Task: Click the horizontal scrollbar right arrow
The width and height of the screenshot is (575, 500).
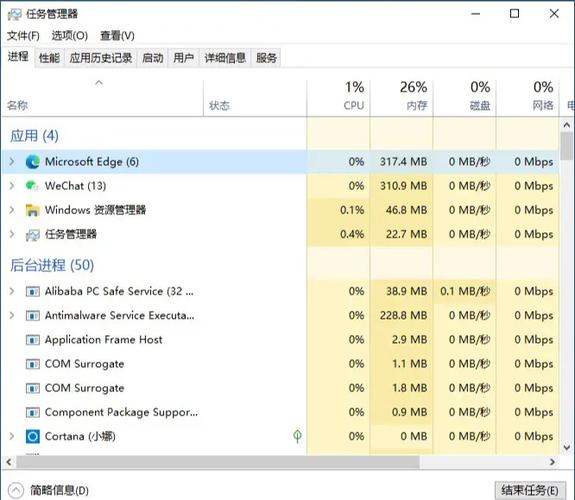Action: coord(552,462)
